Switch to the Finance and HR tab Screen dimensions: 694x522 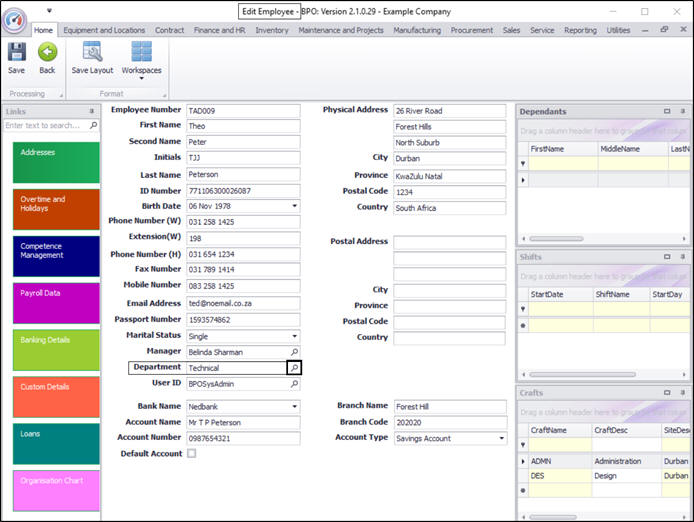click(x=219, y=30)
